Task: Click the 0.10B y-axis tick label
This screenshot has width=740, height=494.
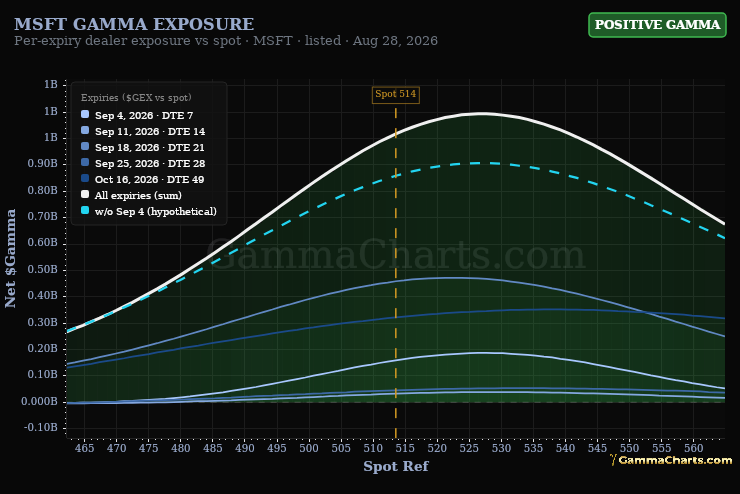Action: [42, 375]
